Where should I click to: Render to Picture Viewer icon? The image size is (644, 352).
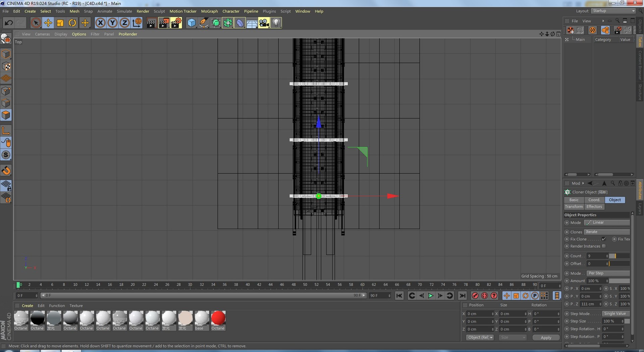click(164, 23)
